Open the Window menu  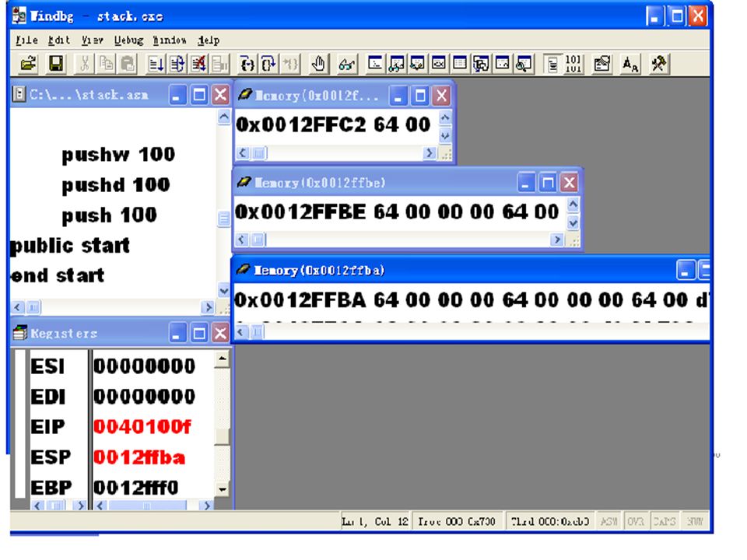click(x=169, y=40)
